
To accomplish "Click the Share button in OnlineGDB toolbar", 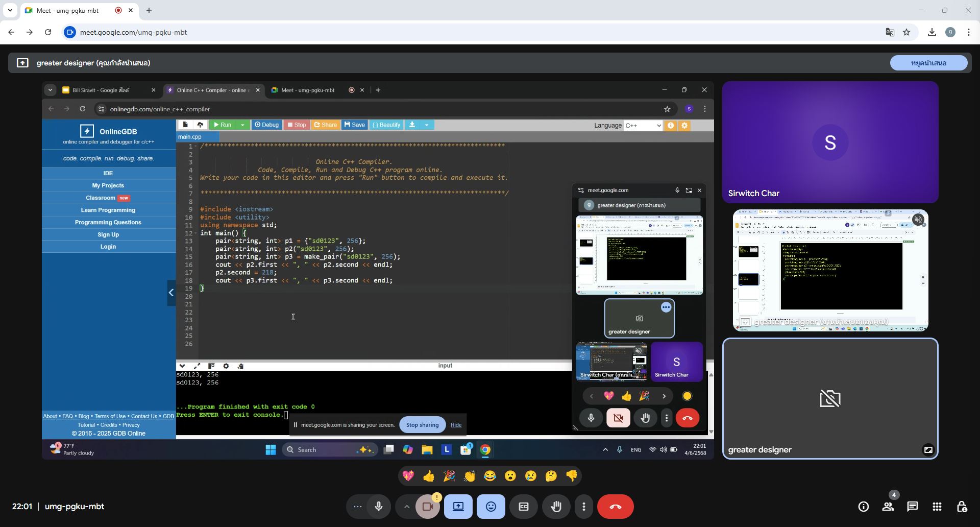I will [326, 125].
